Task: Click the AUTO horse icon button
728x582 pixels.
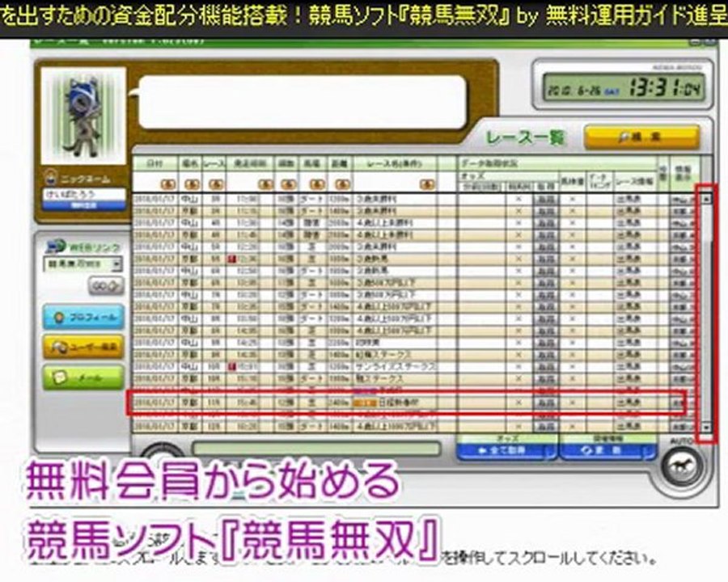Action: 682,467
